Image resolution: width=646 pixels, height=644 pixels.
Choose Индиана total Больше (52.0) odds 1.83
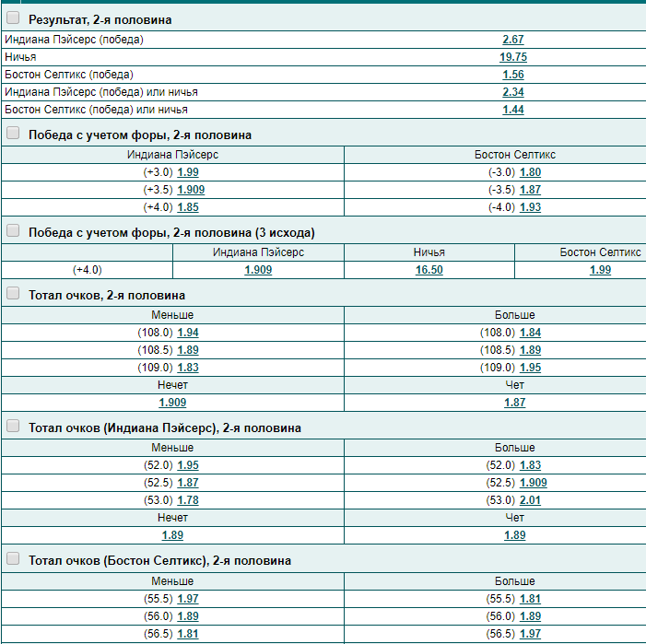530,465
